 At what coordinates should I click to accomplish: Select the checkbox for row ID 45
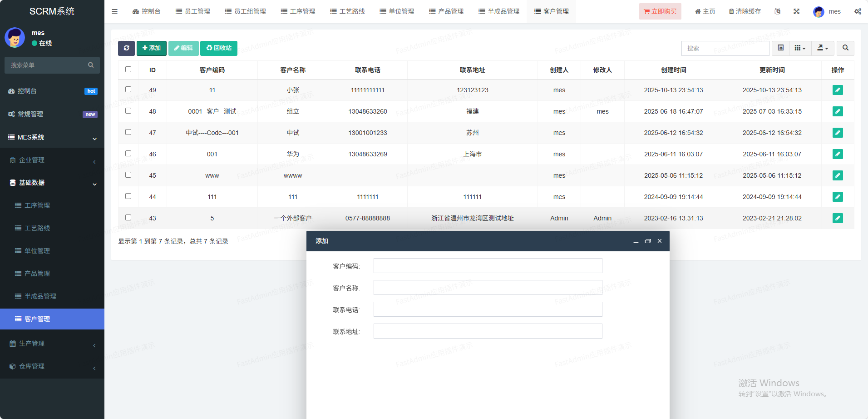[x=128, y=175]
